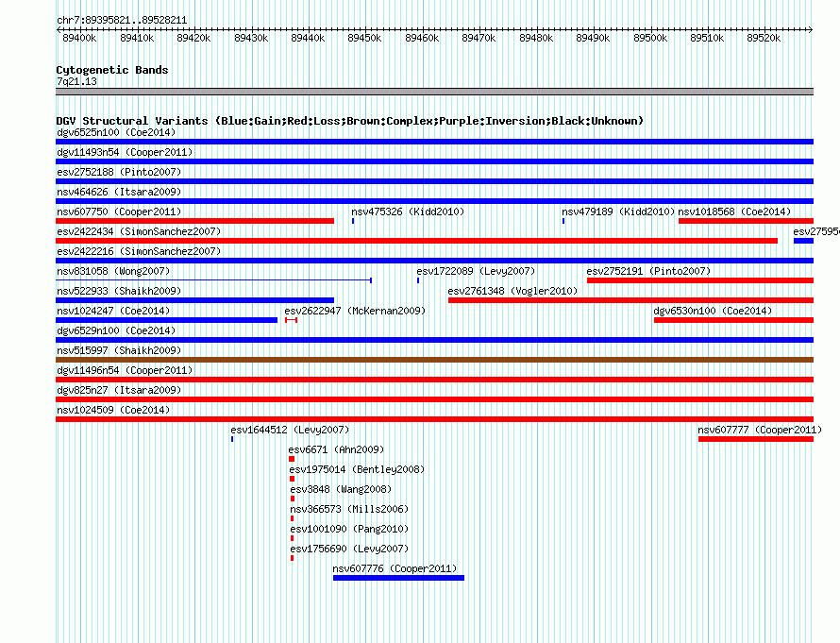Open the nsv522933 (Shaikh2009) label
The height and width of the screenshot is (643, 840).
click(119, 291)
